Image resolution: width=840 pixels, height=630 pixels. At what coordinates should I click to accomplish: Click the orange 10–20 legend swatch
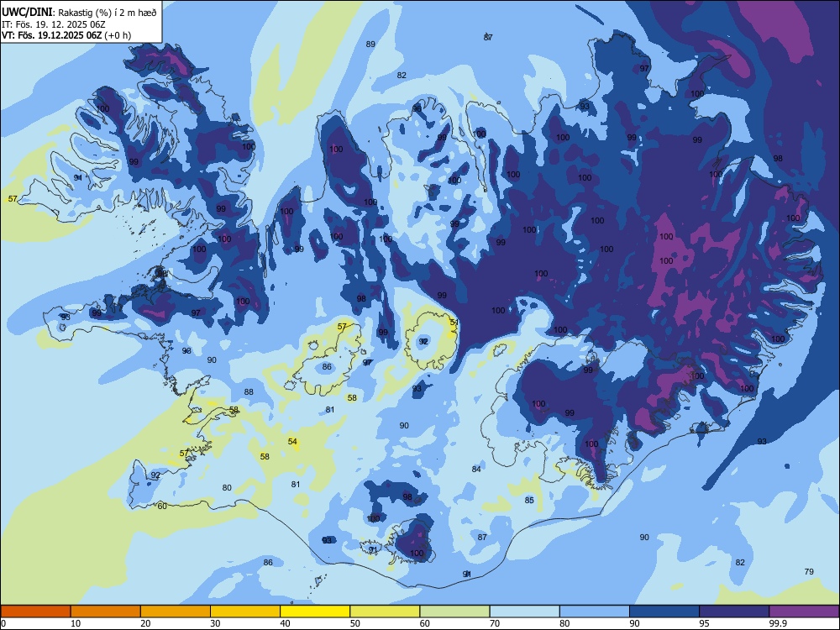[106, 612]
